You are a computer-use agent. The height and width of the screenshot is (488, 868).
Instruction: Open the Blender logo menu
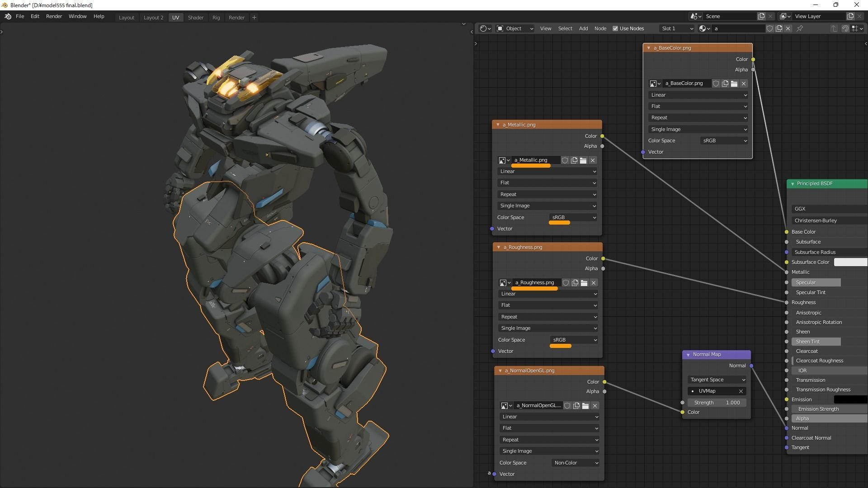point(8,17)
